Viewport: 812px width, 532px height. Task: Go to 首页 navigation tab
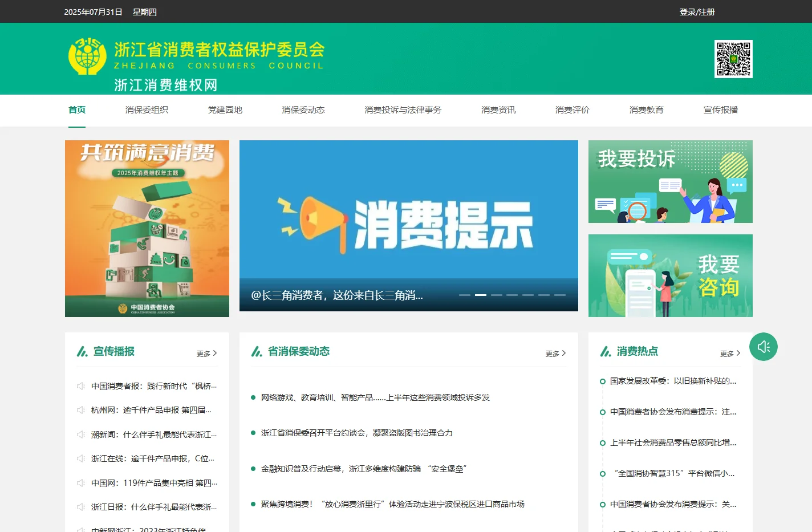coord(77,110)
